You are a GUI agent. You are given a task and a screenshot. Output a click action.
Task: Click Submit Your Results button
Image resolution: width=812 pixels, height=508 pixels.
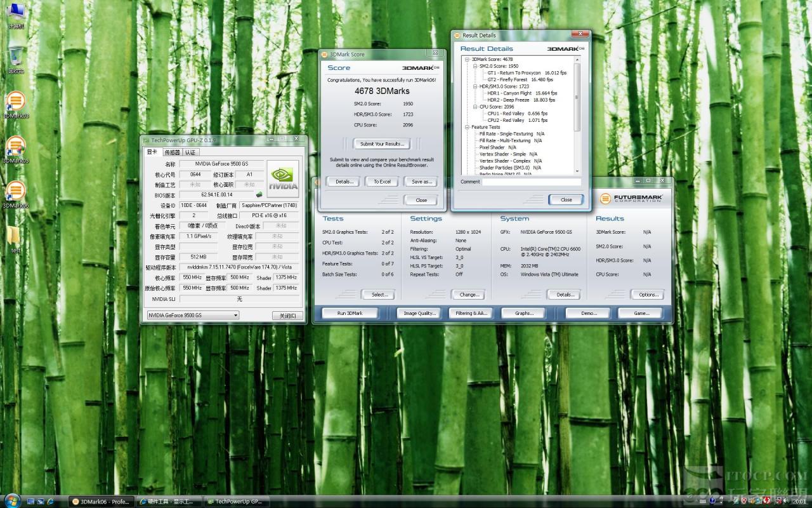pyautogui.click(x=382, y=144)
